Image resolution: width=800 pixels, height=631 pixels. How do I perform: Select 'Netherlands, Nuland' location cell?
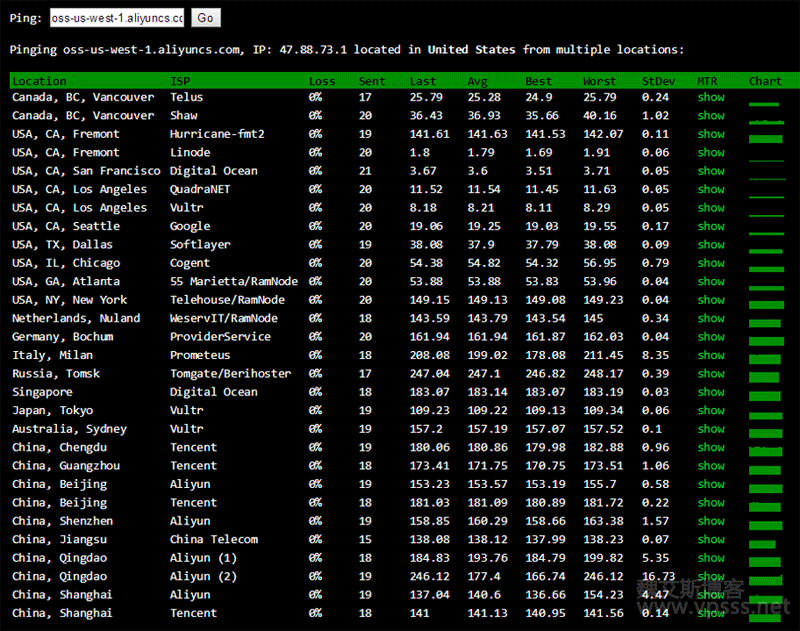[x=76, y=318]
